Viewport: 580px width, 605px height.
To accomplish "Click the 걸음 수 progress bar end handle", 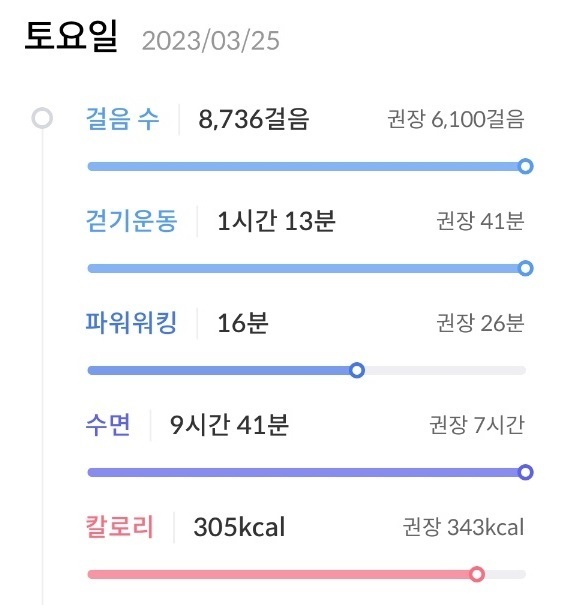I will pyautogui.click(x=525, y=166).
